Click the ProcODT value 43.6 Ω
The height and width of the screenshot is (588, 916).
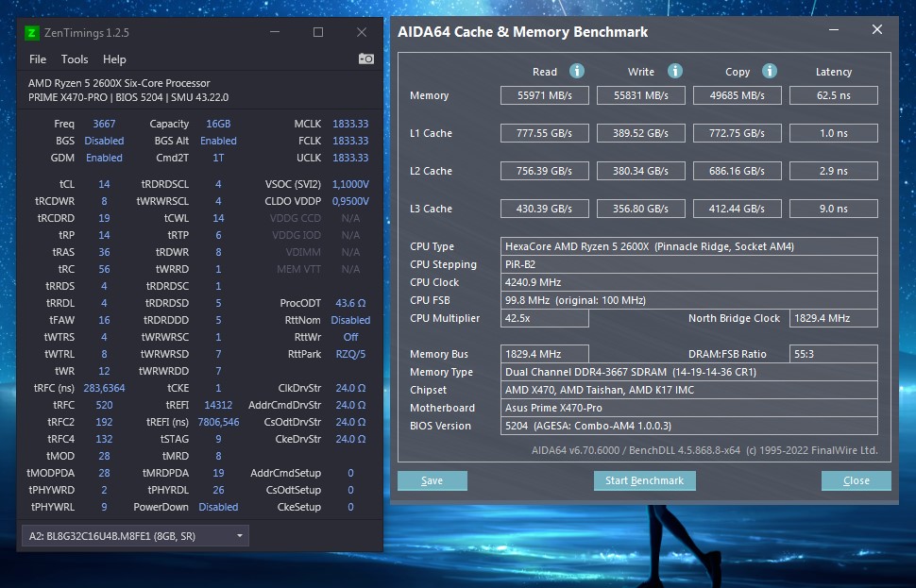click(x=350, y=303)
